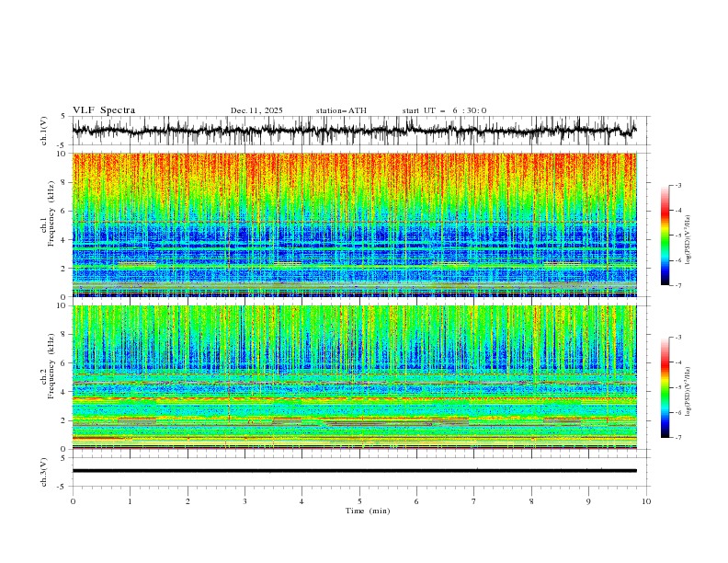Click the ch.2 colorbar 'log(PSD)(V²/Hz)' label
This screenshot has height=563, width=728.
point(688,392)
